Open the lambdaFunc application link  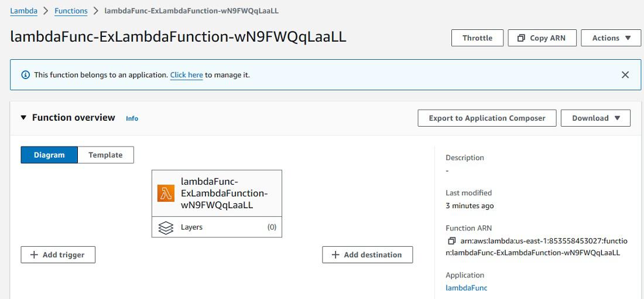(x=466, y=288)
